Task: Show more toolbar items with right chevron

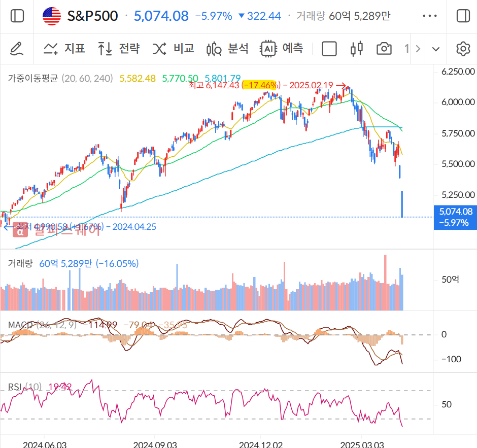Action: [418, 49]
